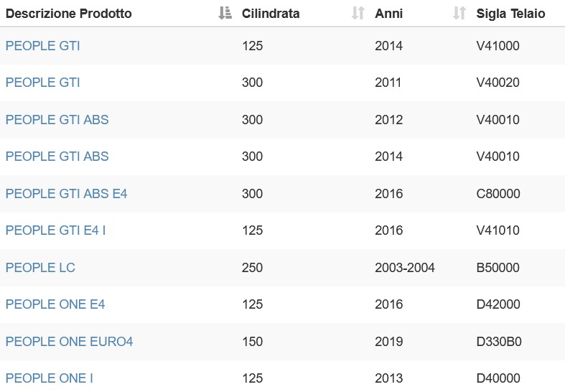565x392 pixels.
Task: Open PEOPLE ONE E4 product link
Action: (x=55, y=304)
